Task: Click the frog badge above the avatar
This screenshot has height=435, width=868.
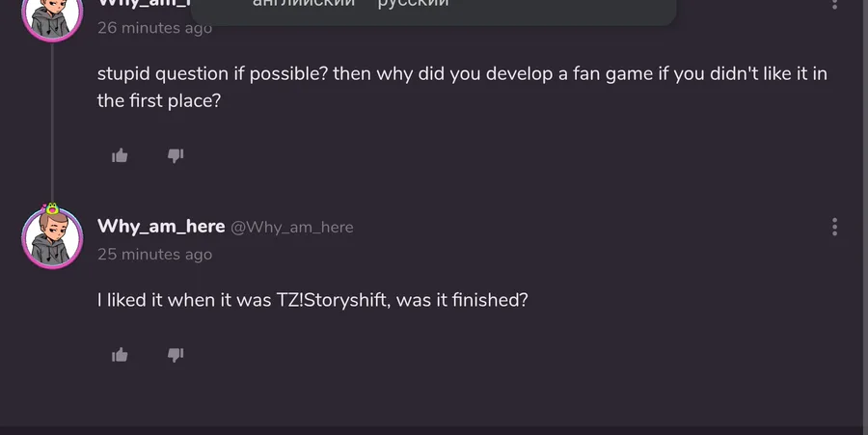Action: coord(52,208)
